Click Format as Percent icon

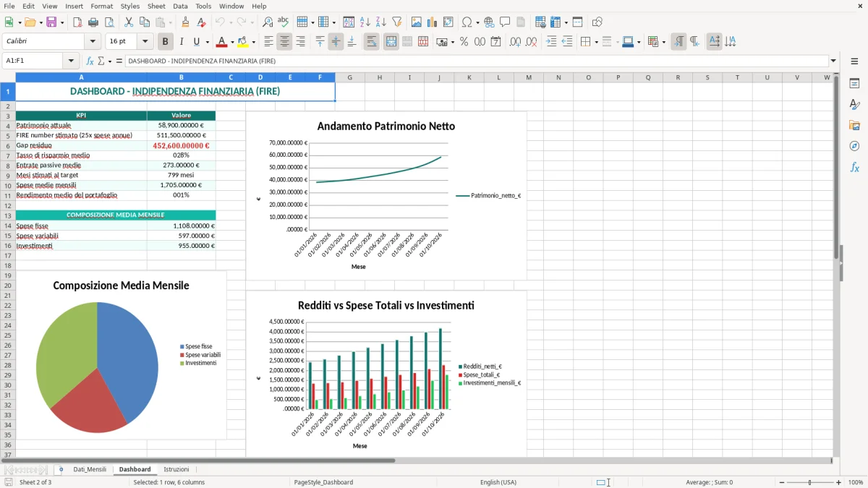tap(464, 42)
